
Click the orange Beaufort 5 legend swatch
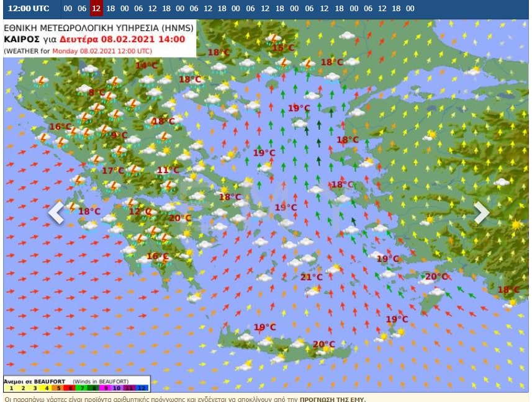(60, 388)
